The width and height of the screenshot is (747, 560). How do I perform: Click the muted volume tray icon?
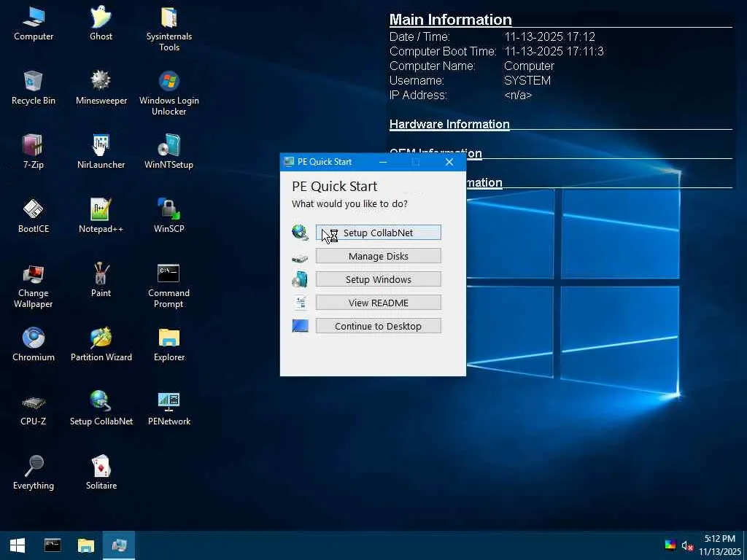coord(687,545)
